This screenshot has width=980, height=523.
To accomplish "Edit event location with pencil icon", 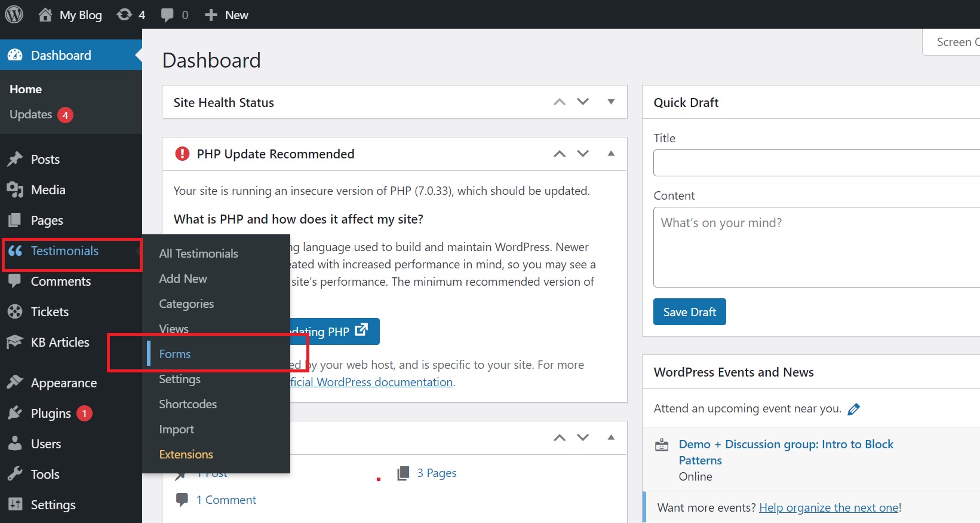I will pyautogui.click(x=854, y=409).
